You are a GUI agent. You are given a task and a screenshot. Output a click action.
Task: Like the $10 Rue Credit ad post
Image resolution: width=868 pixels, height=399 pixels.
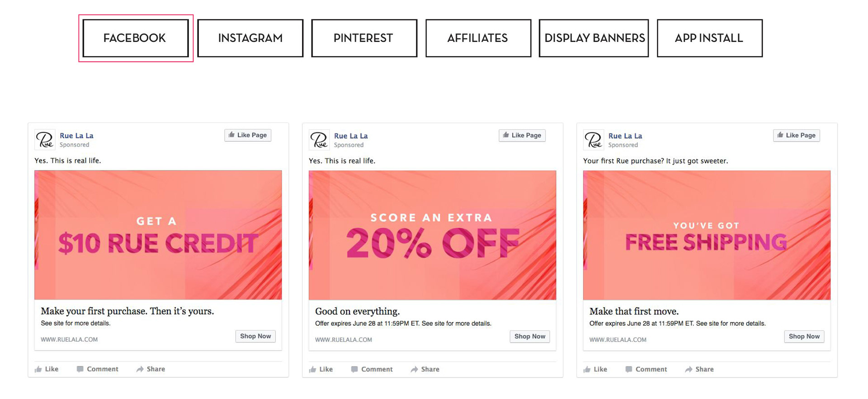tap(47, 369)
